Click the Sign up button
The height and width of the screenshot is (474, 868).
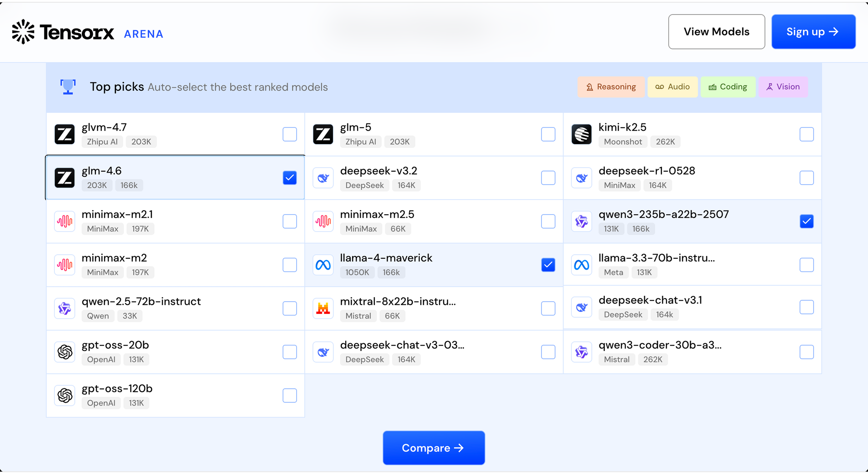(813, 32)
